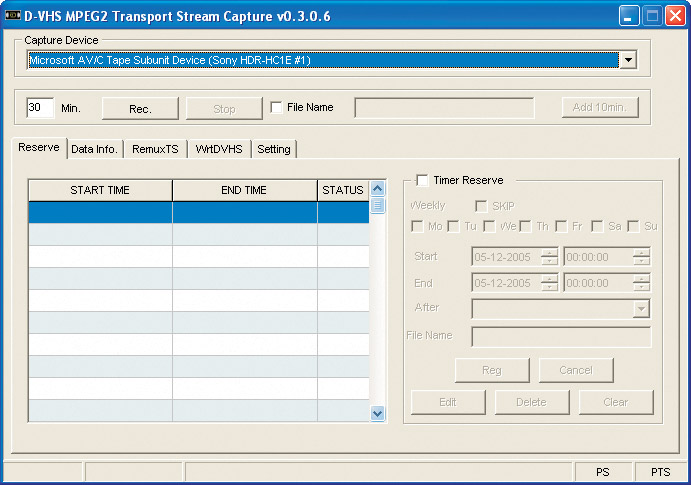Click the scrollbar up arrow in the reserve list

coord(378,189)
